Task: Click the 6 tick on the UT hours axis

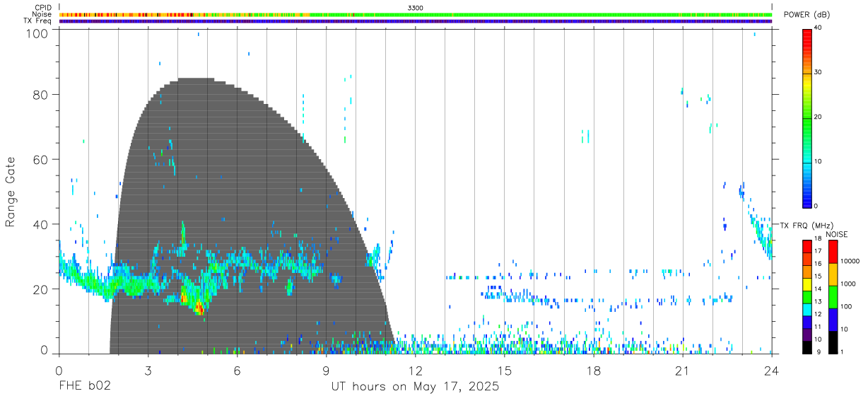Action: [x=237, y=370]
